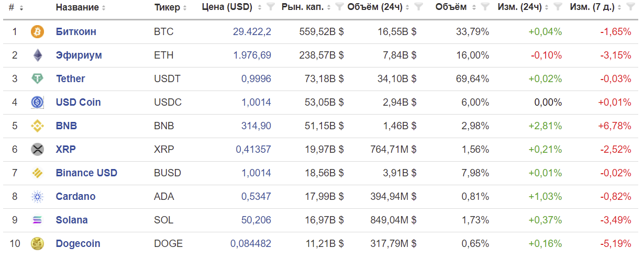The image size is (644, 259).
Task: Open the Binance USD link
Action: pos(86,173)
